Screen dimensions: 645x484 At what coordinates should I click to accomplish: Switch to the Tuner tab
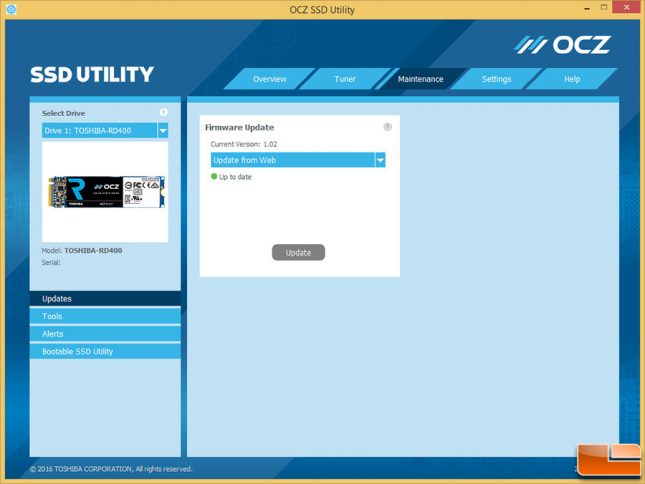345,79
